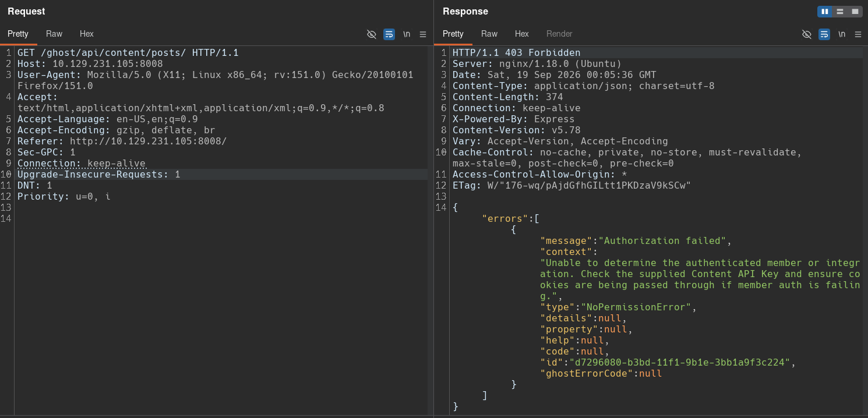
Task: Click the DNT header line
Action: [x=35, y=185]
